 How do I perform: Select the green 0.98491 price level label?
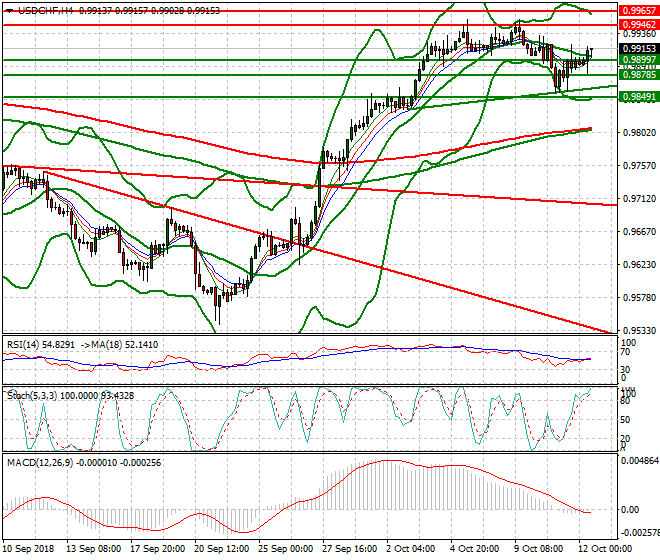(639, 97)
